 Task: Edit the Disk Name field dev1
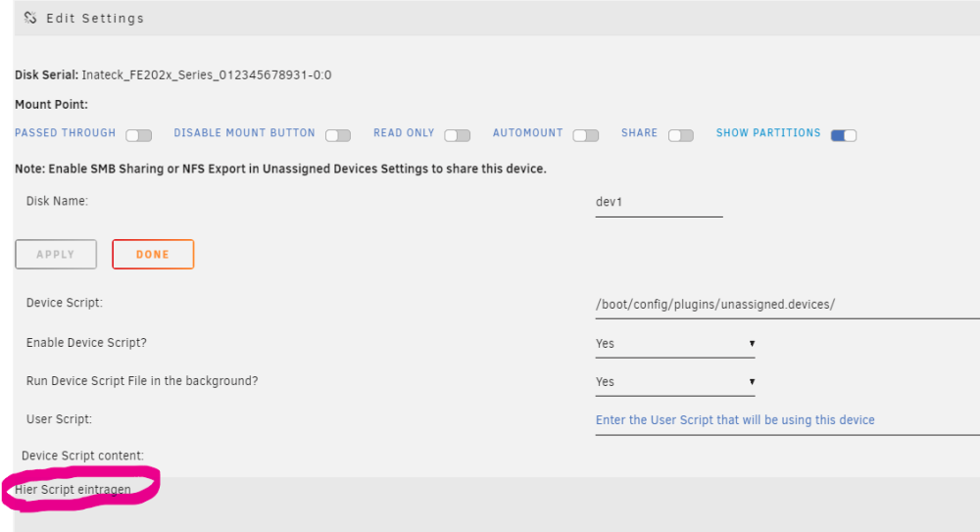(x=660, y=203)
